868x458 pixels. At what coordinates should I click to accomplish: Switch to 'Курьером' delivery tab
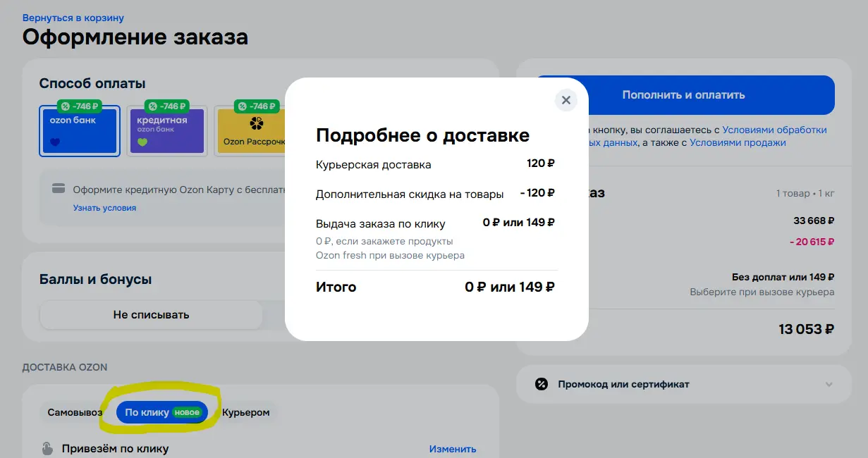[246, 412]
